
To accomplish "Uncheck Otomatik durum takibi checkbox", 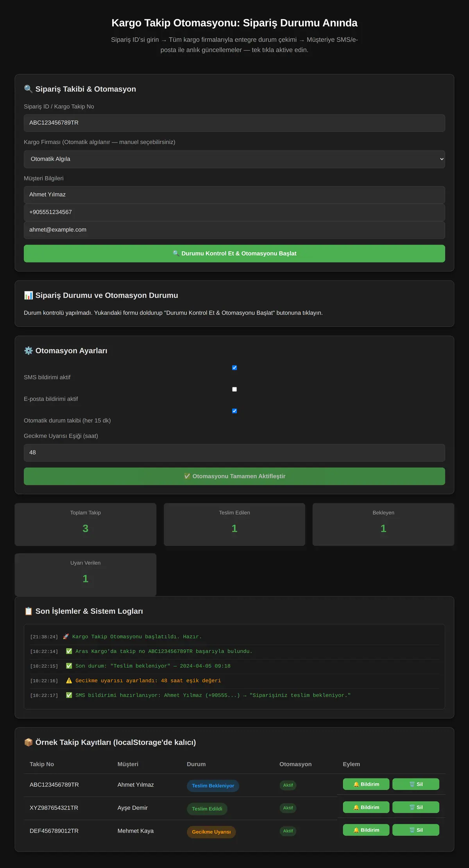I will pyautogui.click(x=234, y=411).
